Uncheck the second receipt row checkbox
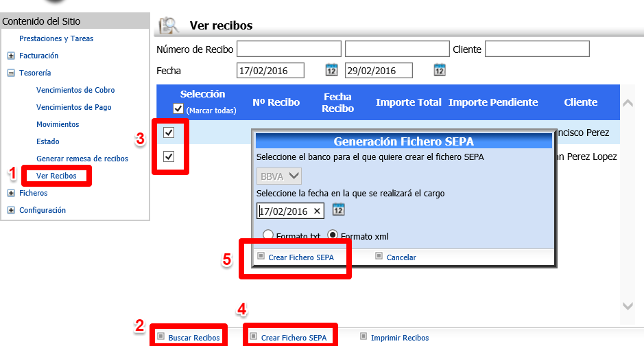The height and width of the screenshot is (346, 644). (x=169, y=157)
